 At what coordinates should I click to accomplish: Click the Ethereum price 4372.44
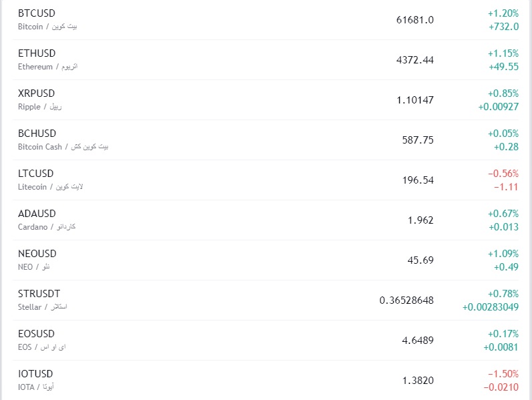(x=415, y=60)
